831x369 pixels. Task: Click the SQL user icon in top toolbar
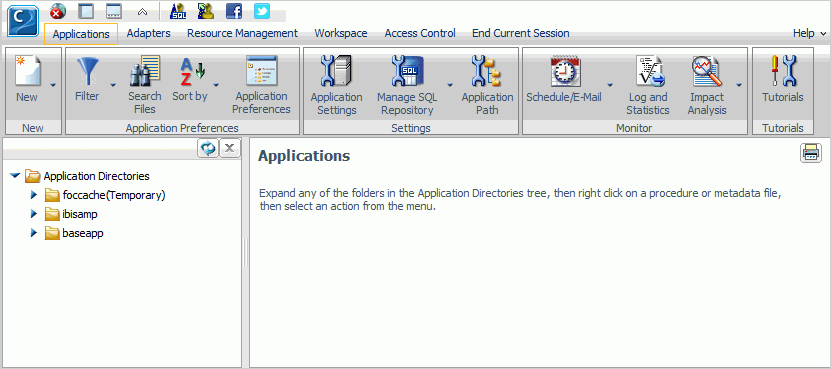(x=178, y=11)
